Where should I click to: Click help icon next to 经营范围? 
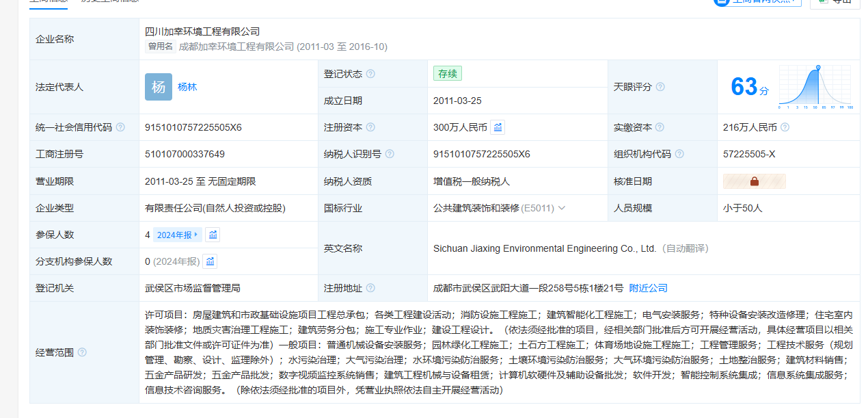click(82, 352)
